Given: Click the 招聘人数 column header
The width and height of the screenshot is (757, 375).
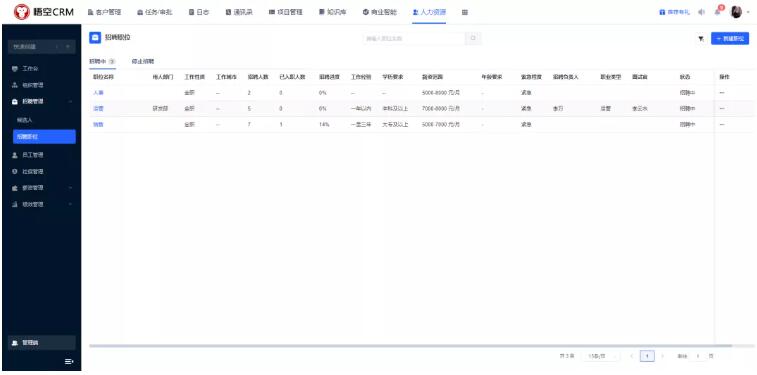Looking at the screenshot, I should pyautogui.click(x=258, y=77).
